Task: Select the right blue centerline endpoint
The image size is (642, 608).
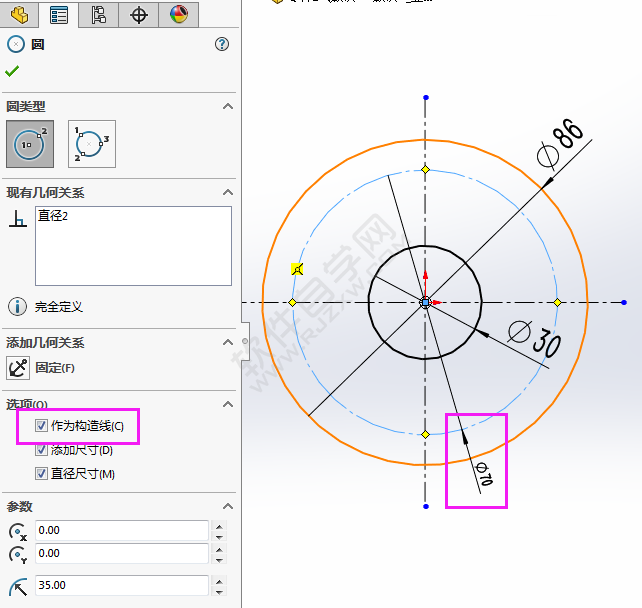Action: (624, 303)
